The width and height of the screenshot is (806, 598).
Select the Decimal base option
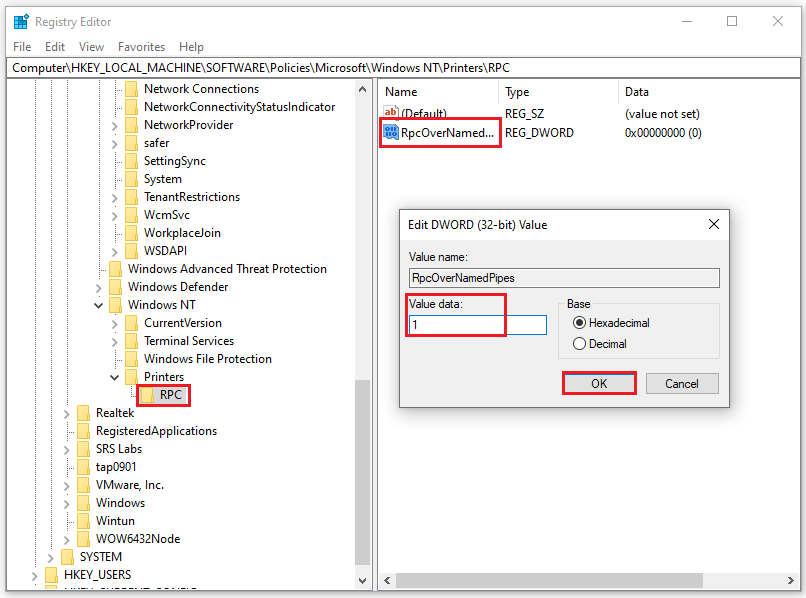pos(579,343)
